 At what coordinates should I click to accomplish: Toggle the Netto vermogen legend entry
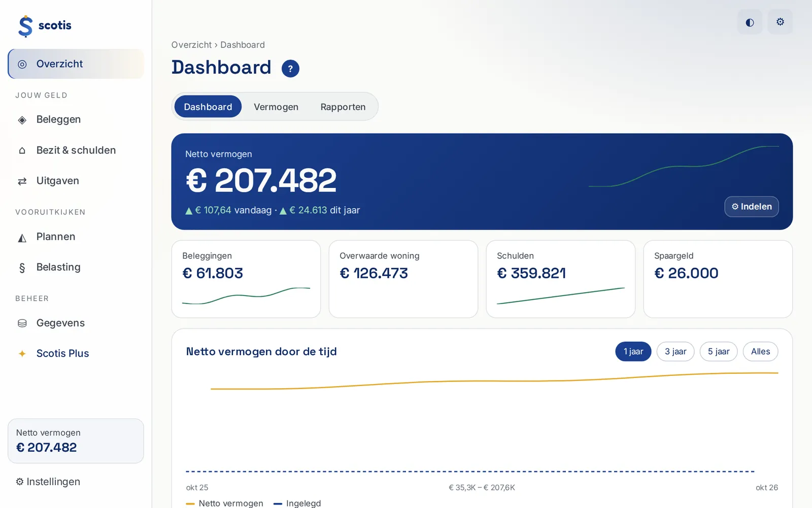point(225,503)
